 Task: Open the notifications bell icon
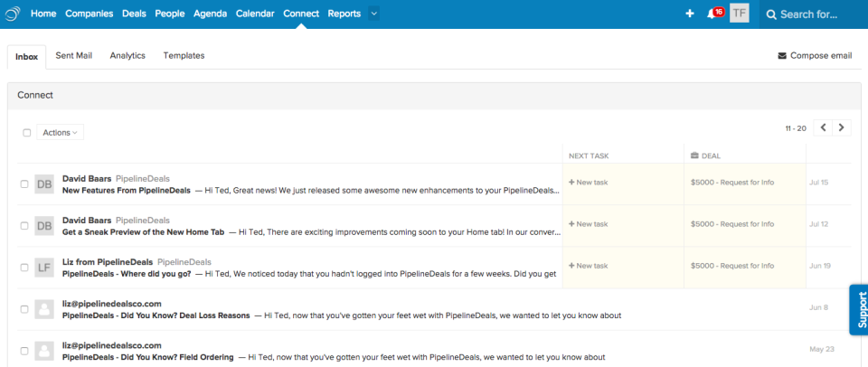click(x=712, y=14)
